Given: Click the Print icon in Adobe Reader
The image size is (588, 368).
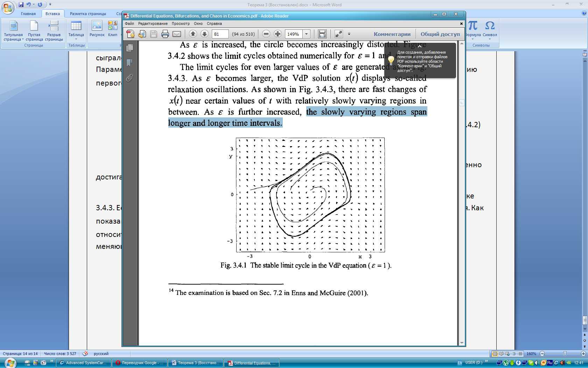Looking at the screenshot, I should click(x=165, y=34).
